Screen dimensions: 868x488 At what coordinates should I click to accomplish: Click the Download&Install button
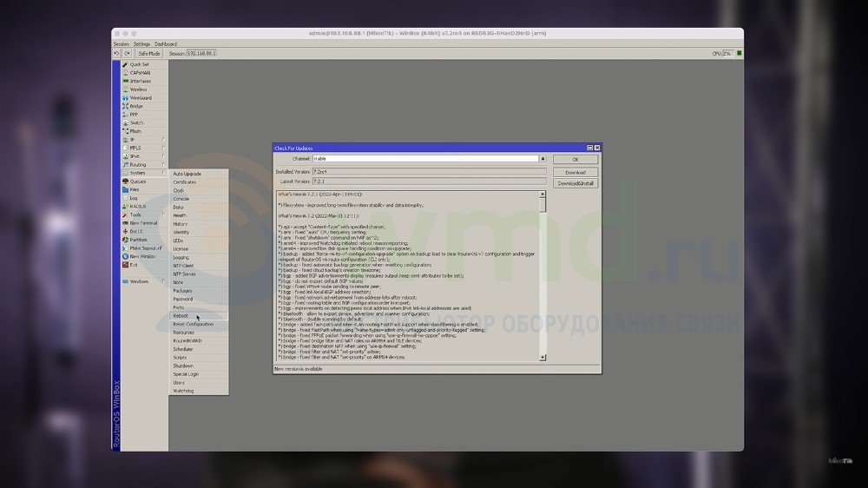pos(575,183)
